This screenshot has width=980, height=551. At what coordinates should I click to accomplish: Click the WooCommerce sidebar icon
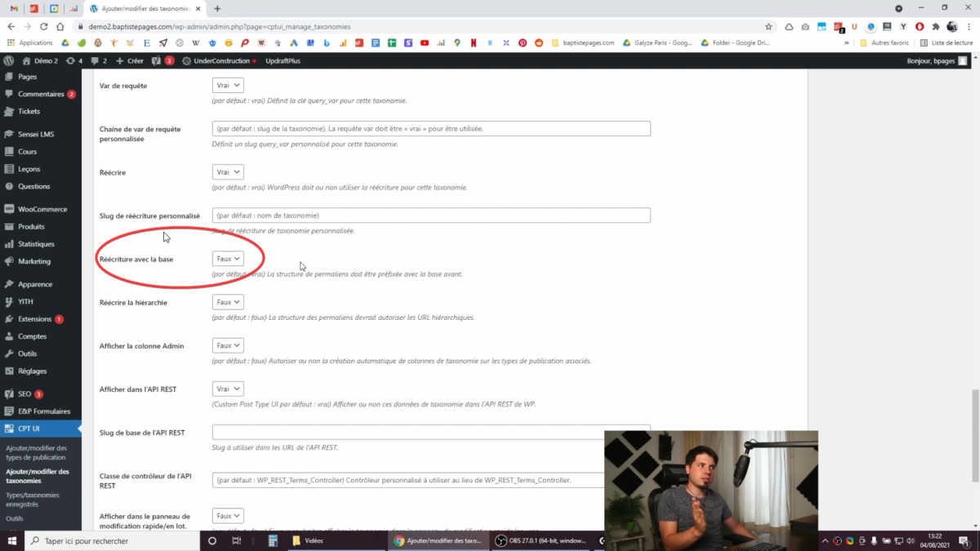9,209
